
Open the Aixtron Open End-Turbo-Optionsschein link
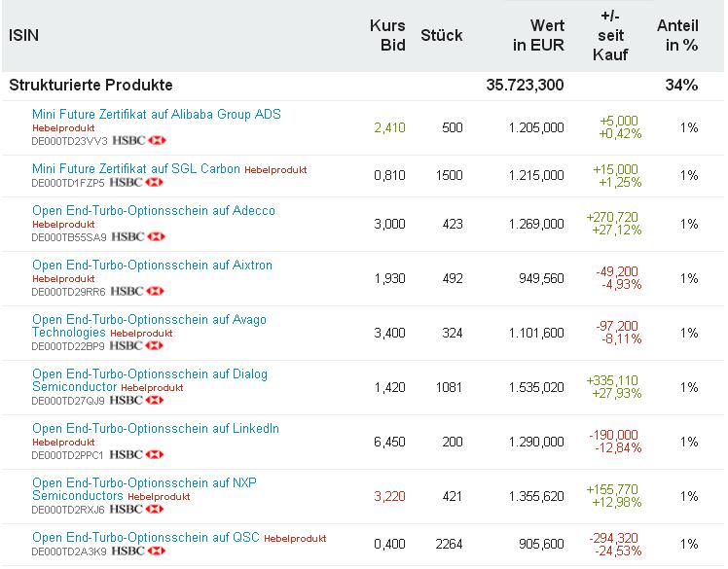[x=152, y=266]
